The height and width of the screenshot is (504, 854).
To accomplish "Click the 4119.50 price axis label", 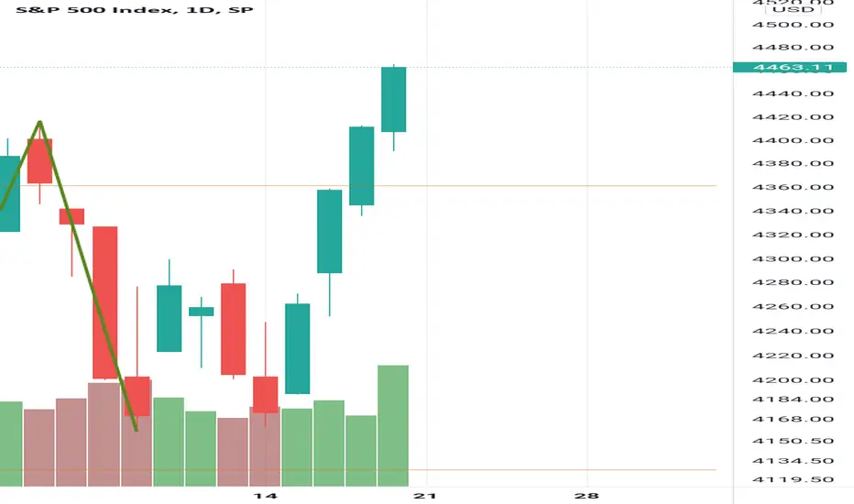I will (x=793, y=479).
